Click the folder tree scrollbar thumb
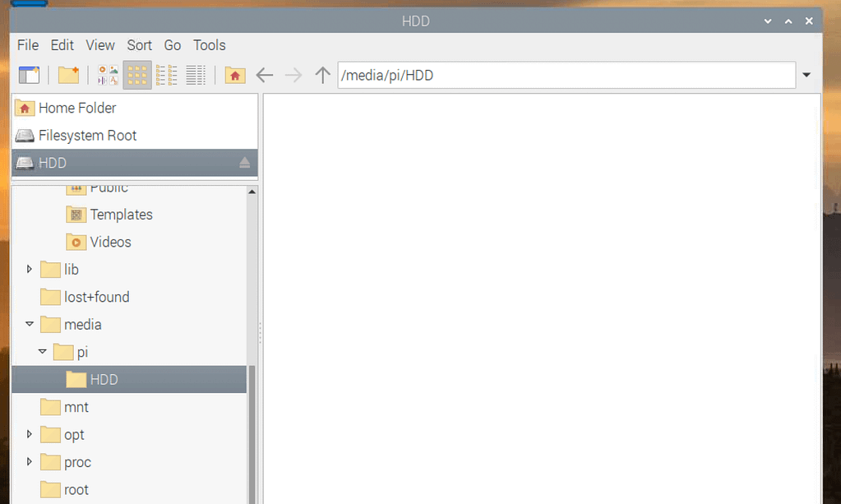Viewport: 841px width, 504px height. point(252,435)
